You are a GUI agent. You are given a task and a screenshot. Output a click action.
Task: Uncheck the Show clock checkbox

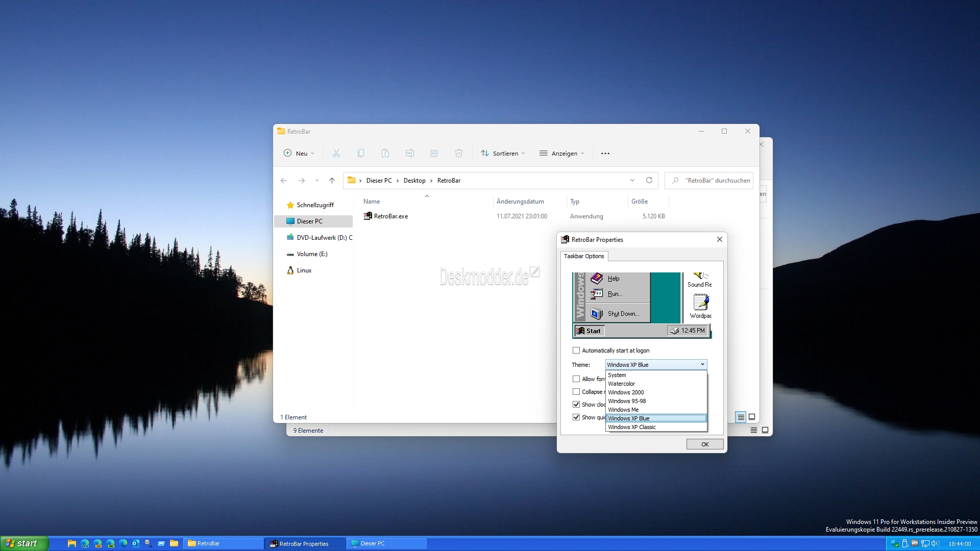[576, 405]
